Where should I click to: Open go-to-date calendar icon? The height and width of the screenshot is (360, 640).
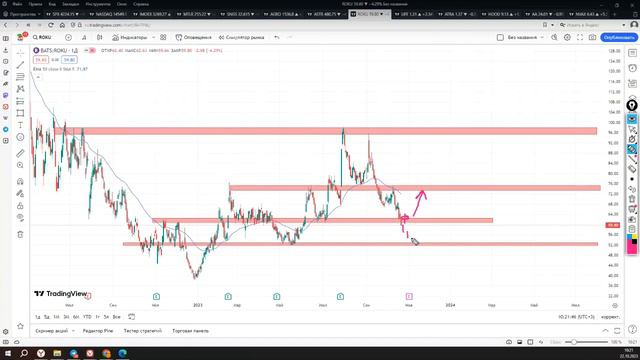pyautogui.click(x=131, y=317)
